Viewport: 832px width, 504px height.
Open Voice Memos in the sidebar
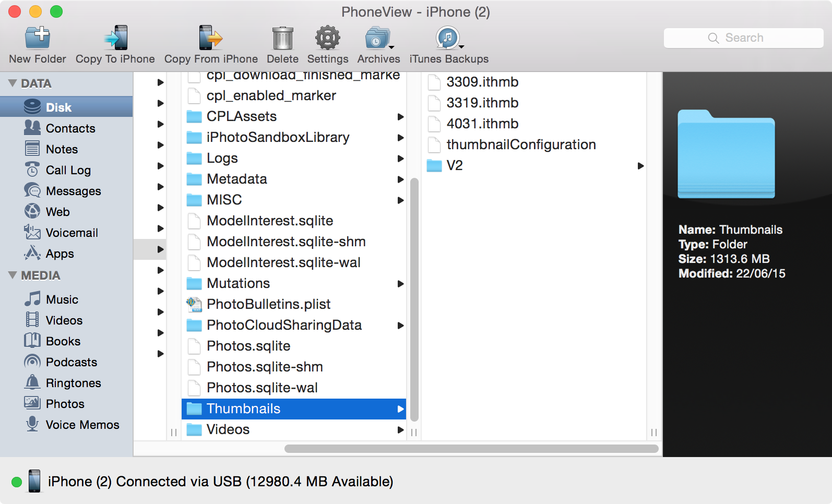pyautogui.click(x=66, y=425)
